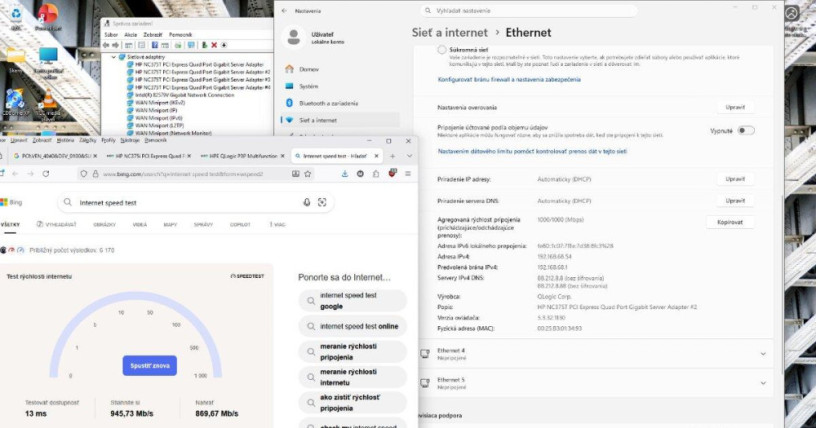Screen dimensions: 816x428
Task: Open Bluetooth a zariadenia in Settings sidebar
Action: coord(340,104)
